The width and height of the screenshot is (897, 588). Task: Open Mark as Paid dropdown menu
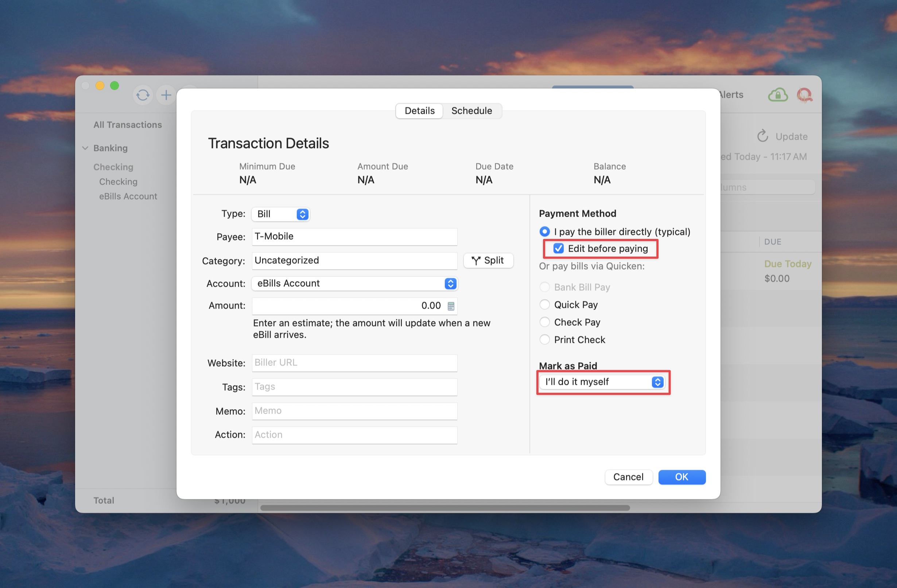[x=602, y=382]
